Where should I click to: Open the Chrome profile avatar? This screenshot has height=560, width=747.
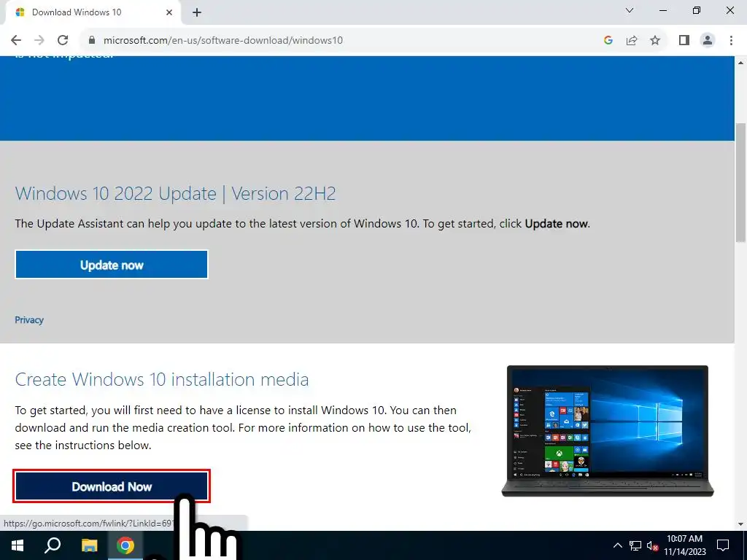tap(708, 41)
